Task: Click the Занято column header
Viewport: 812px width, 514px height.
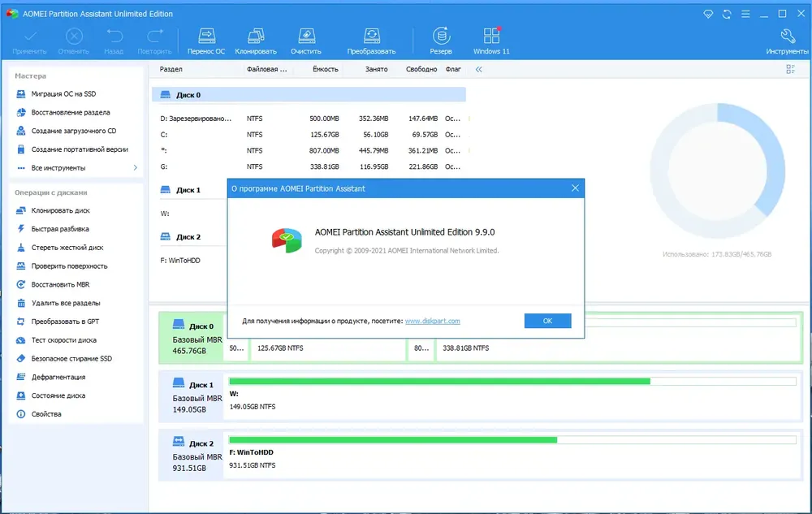Action: (376, 69)
